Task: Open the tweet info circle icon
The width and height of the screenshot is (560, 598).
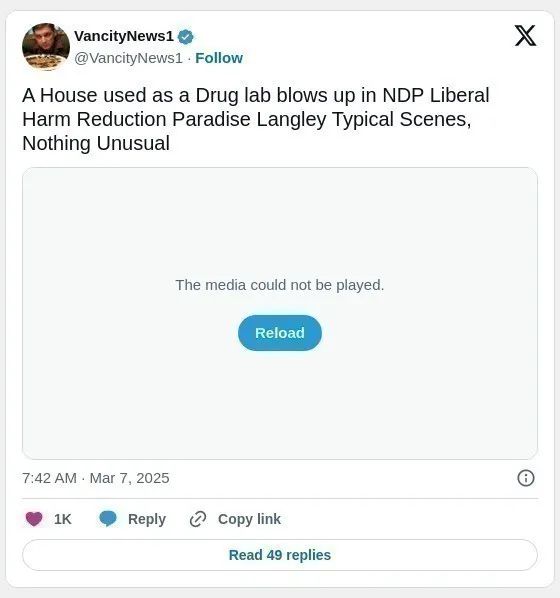Action: click(526, 478)
